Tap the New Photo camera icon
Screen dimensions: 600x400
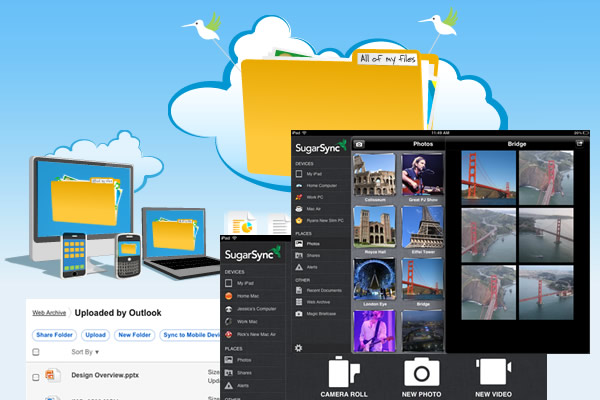tap(421, 372)
